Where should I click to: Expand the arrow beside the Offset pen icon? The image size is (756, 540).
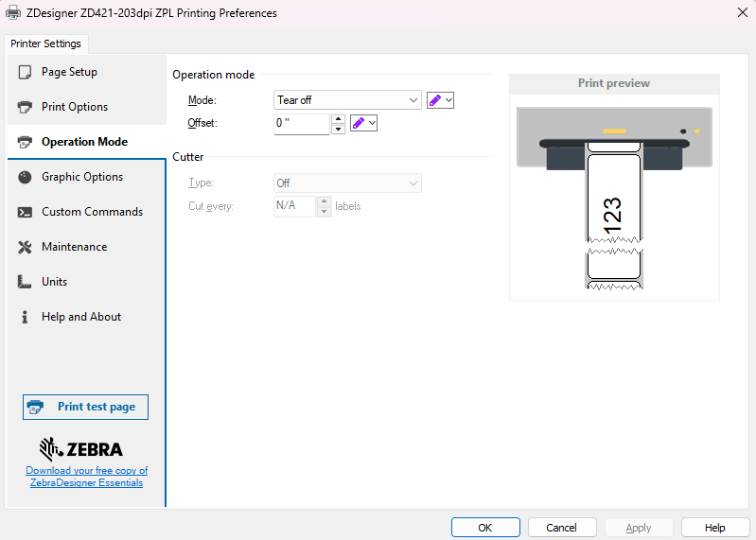[x=371, y=123]
